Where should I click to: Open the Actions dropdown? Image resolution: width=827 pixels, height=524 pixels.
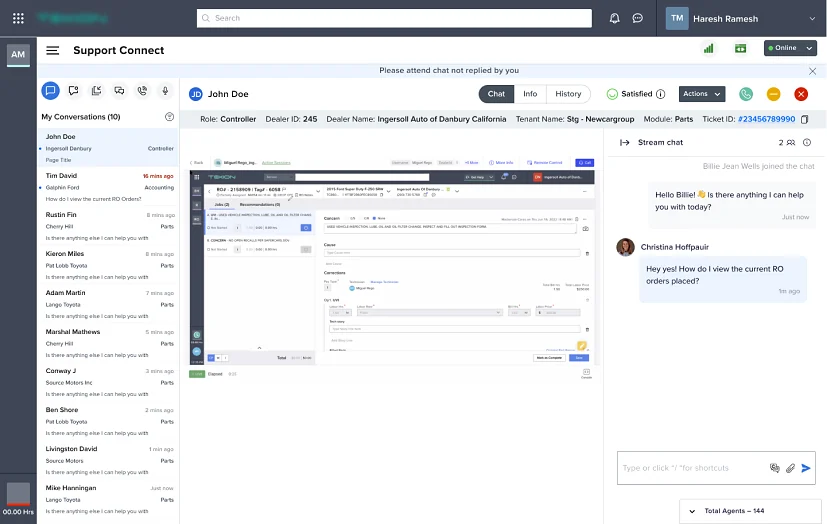click(x=701, y=94)
